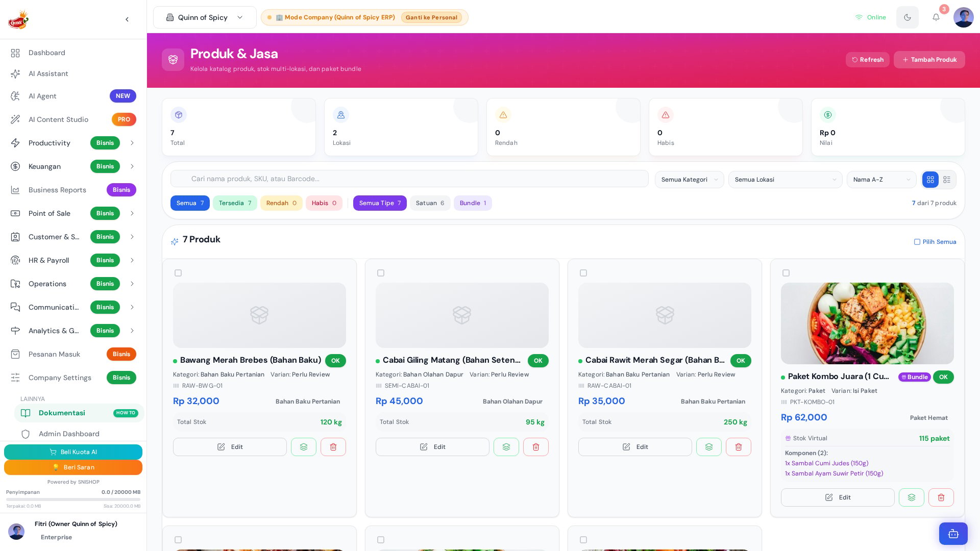The image size is (980, 551).
Task: Filter by Tersedia status
Action: tap(235, 203)
